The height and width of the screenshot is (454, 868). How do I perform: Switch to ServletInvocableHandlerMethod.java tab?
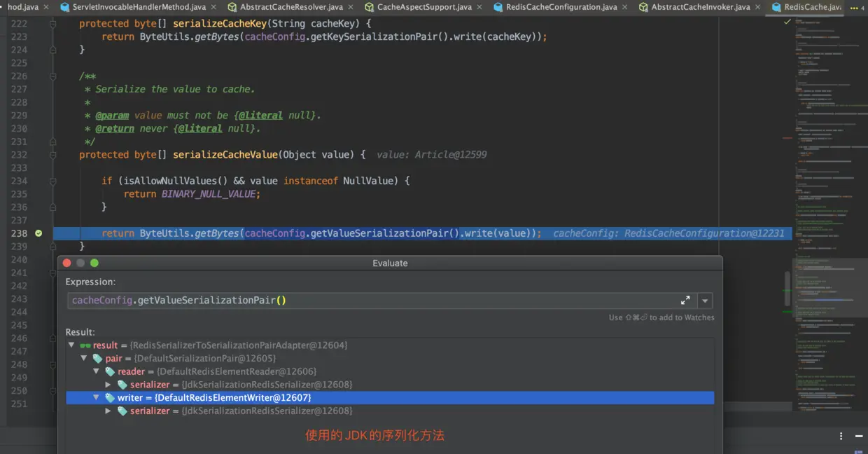coord(138,7)
